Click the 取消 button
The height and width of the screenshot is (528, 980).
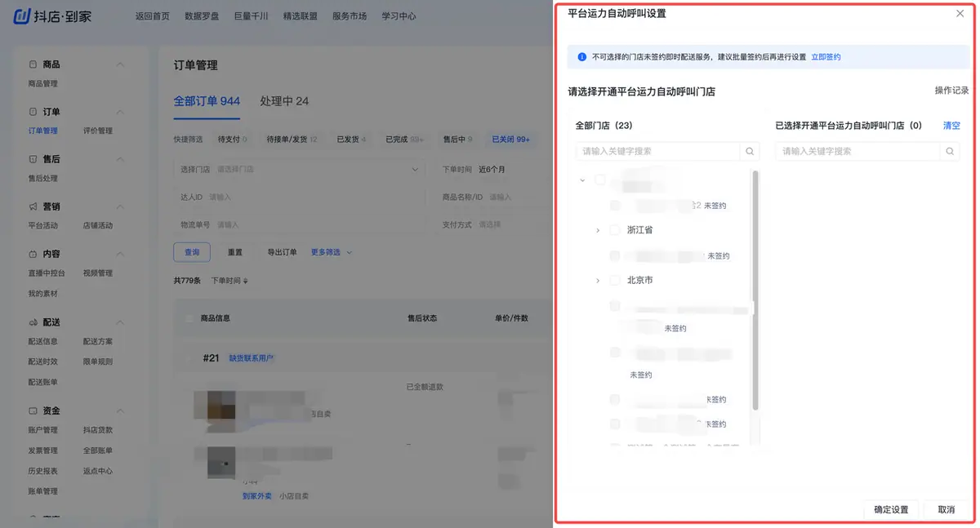click(947, 509)
